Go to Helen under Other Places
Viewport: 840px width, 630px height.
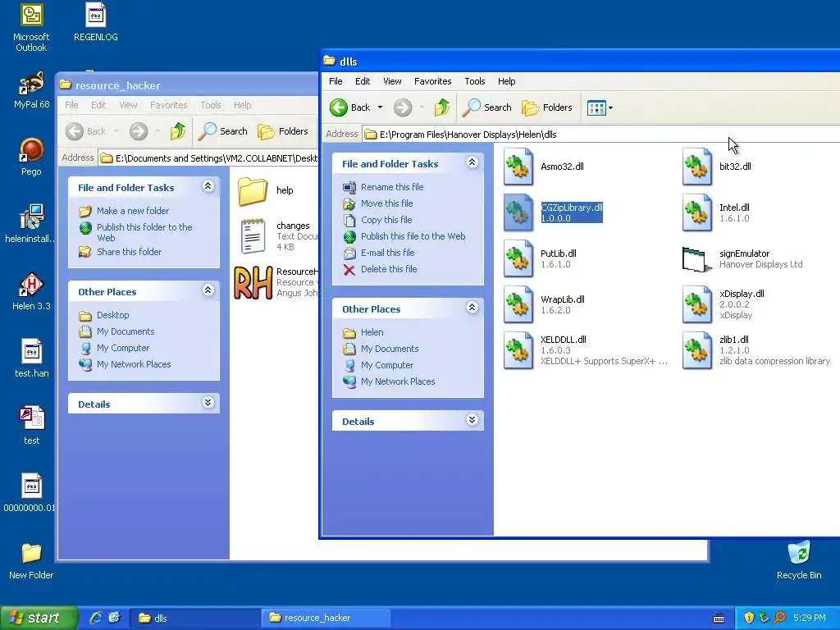point(372,333)
